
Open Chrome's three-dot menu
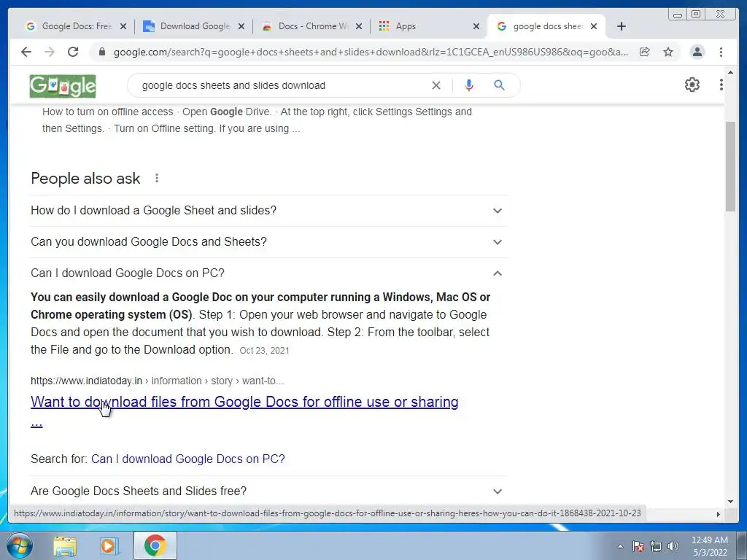[x=721, y=52]
